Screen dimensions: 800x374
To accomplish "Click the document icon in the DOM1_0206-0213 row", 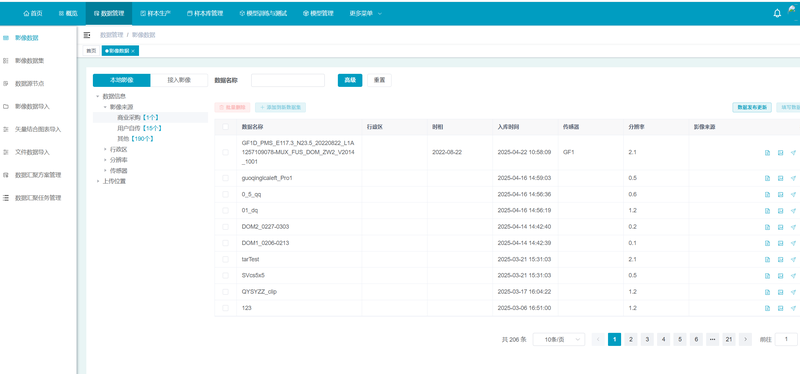I will click(x=767, y=243).
